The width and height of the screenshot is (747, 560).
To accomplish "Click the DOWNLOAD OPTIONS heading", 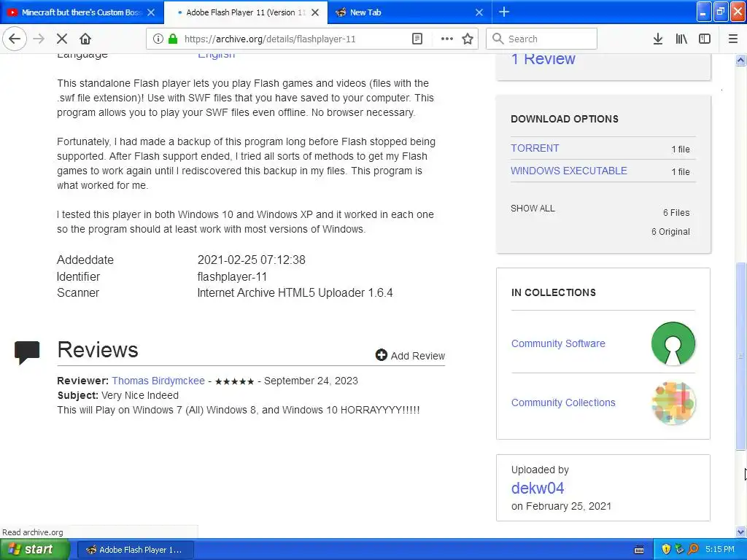I will click(x=565, y=119).
